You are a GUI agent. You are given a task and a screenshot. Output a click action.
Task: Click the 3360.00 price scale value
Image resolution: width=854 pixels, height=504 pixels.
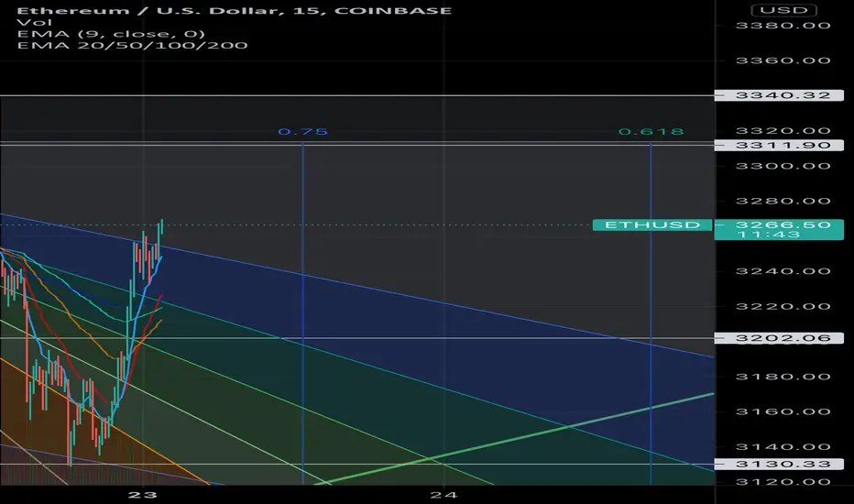pyautogui.click(x=783, y=60)
